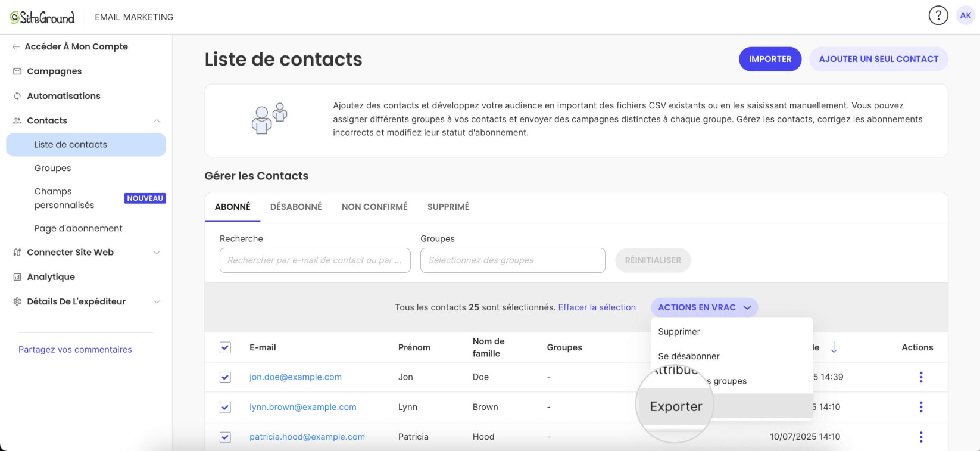Switch to the Abonné tab
This screenshot has width=980, height=451.
(x=232, y=207)
